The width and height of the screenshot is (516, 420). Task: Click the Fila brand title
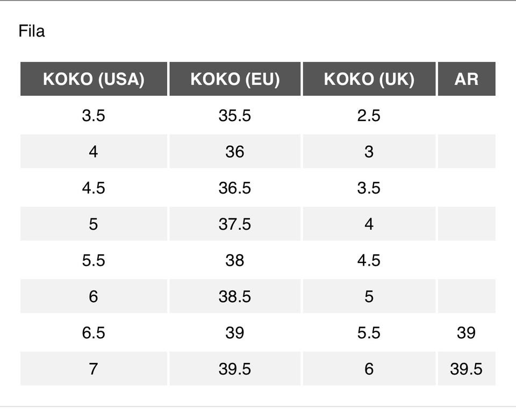point(32,31)
